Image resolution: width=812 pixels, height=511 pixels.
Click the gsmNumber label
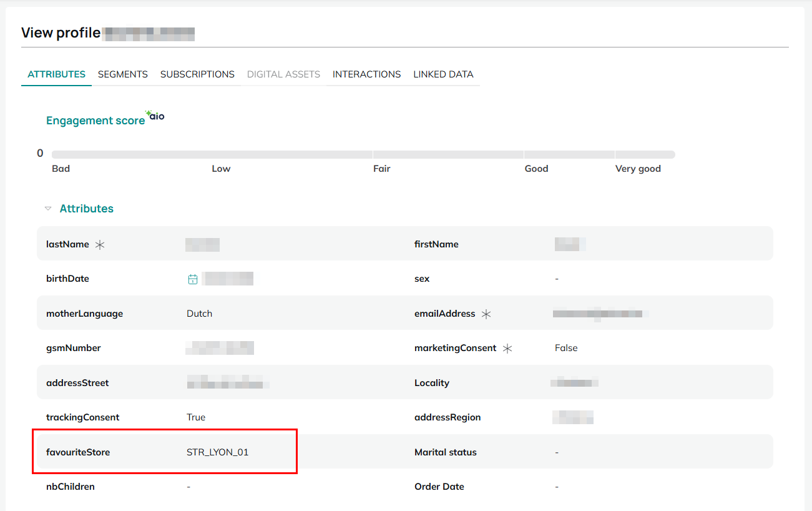coord(74,348)
